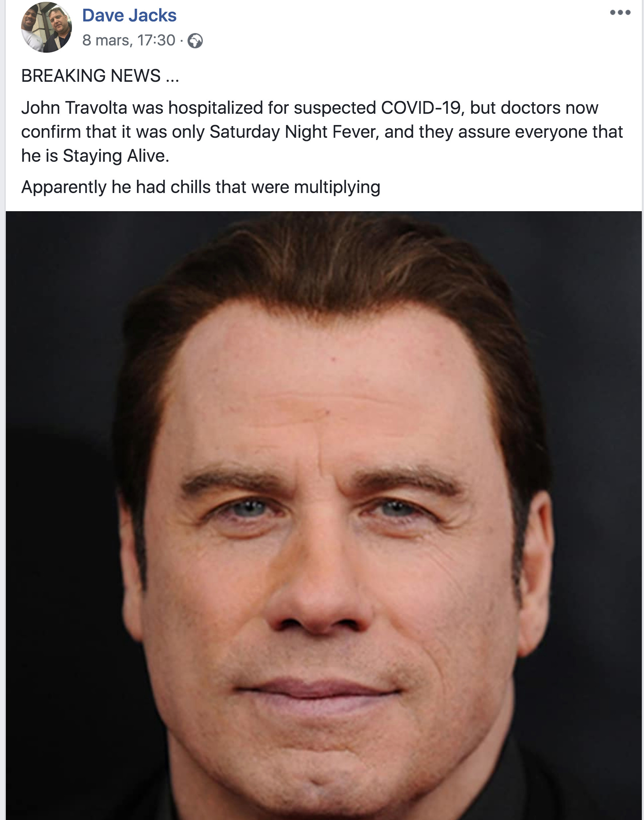Visit the Dave Jacks profile name link

(x=129, y=16)
